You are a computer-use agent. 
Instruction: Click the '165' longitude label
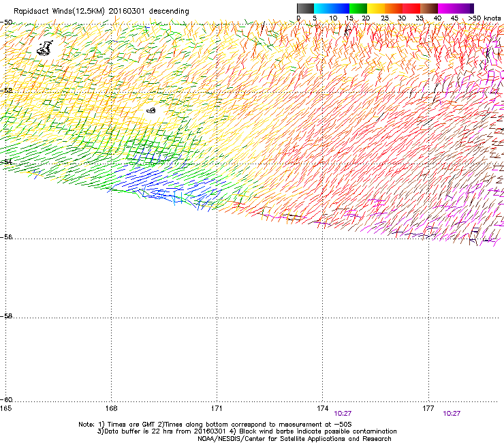(x=5, y=408)
